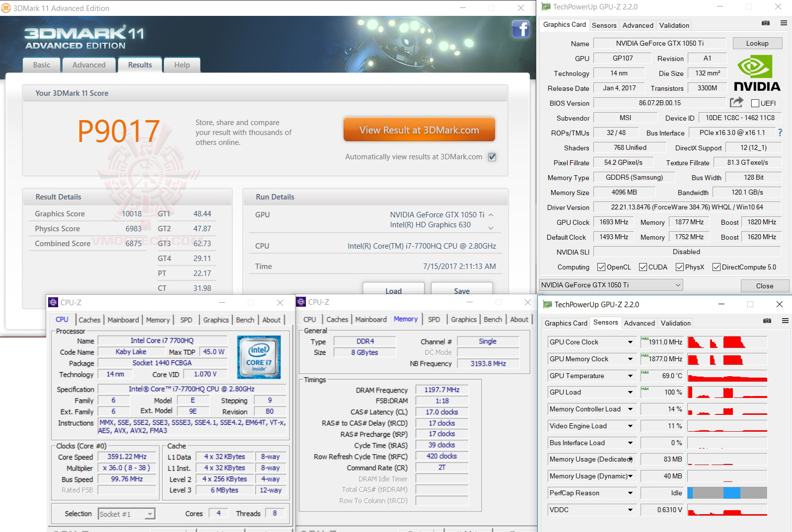Open the PerfCap Reason sensor dropdown
792x532 pixels.
[x=631, y=493]
